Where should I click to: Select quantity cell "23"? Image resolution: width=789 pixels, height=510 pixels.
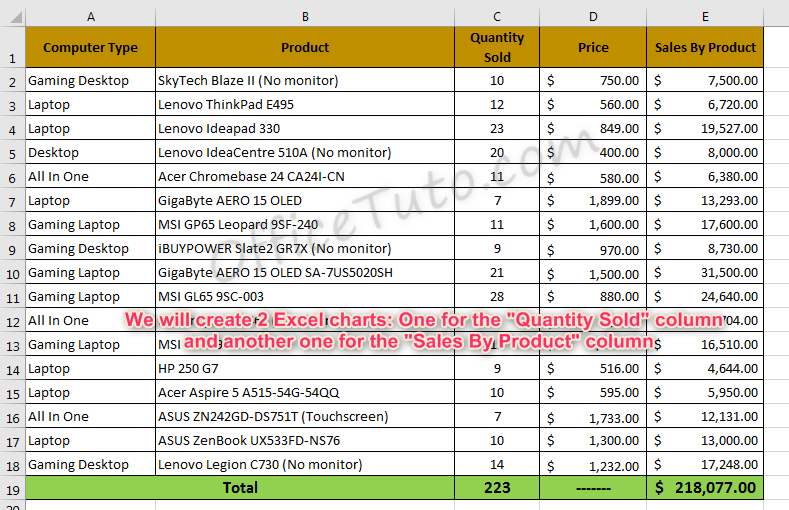coord(497,129)
